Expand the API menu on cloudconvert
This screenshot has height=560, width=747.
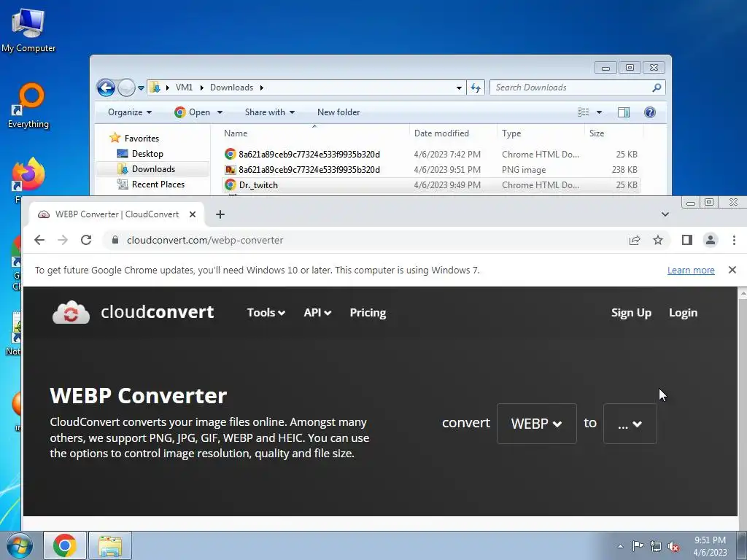(317, 313)
